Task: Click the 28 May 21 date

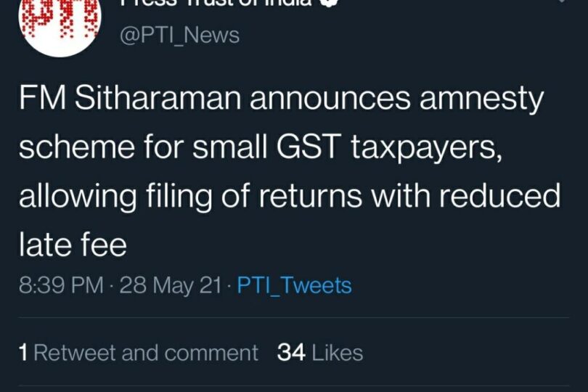Action: pyautogui.click(x=170, y=285)
